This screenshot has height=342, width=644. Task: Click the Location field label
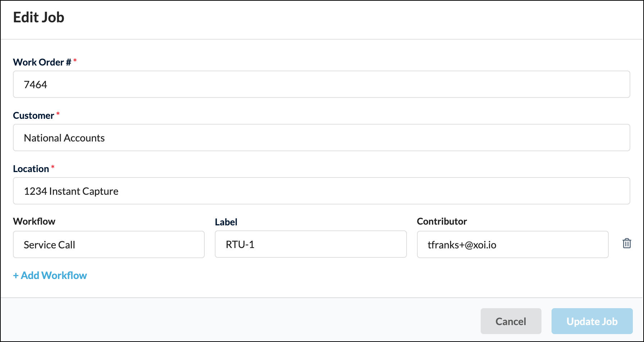31,169
